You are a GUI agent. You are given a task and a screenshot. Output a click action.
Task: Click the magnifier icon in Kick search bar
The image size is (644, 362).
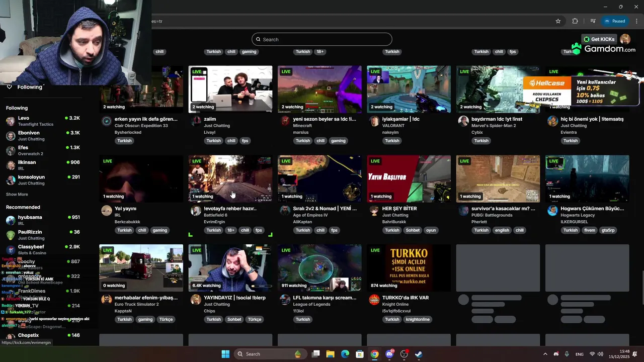click(259, 39)
